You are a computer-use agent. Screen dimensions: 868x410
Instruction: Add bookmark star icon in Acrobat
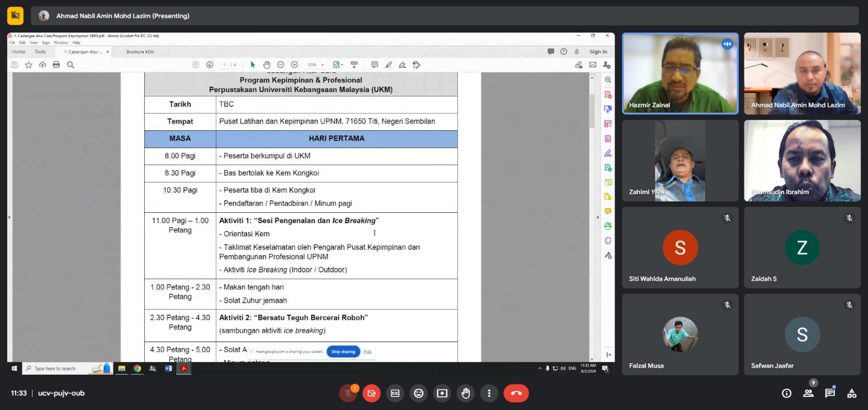(29, 65)
